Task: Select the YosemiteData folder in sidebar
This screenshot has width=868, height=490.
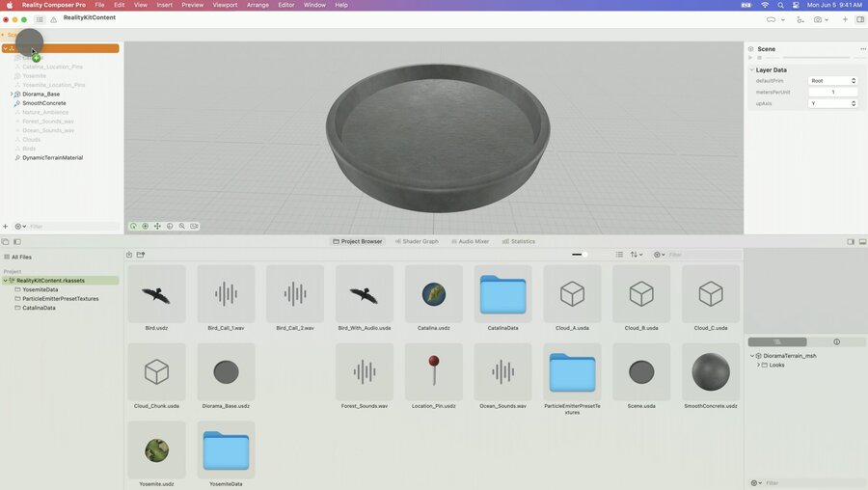Action: [40, 289]
